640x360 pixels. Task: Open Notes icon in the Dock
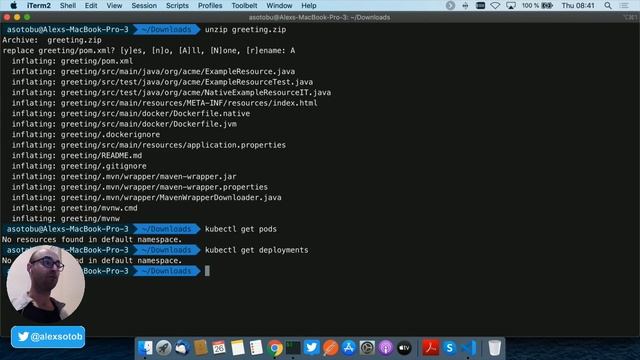point(238,348)
